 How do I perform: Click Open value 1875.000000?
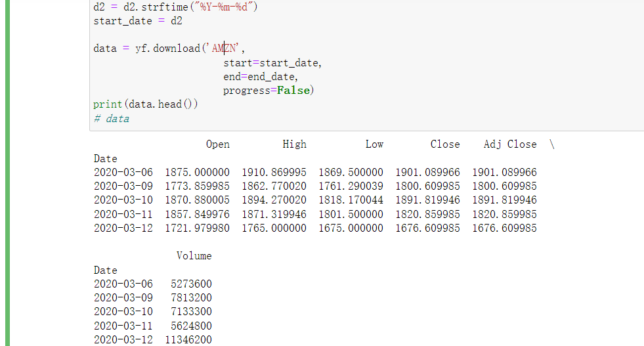click(x=197, y=172)
